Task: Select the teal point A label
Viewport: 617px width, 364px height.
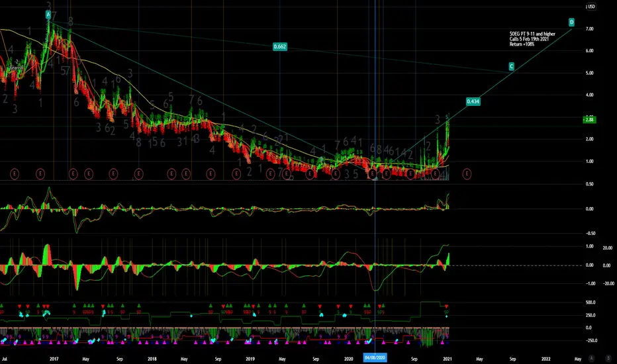Action: (x=48, y=15)
